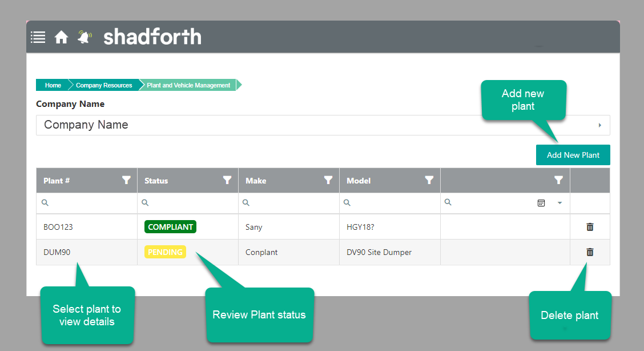
Task: Navigate to Home breadcrumb
Action: pos(53,85)
